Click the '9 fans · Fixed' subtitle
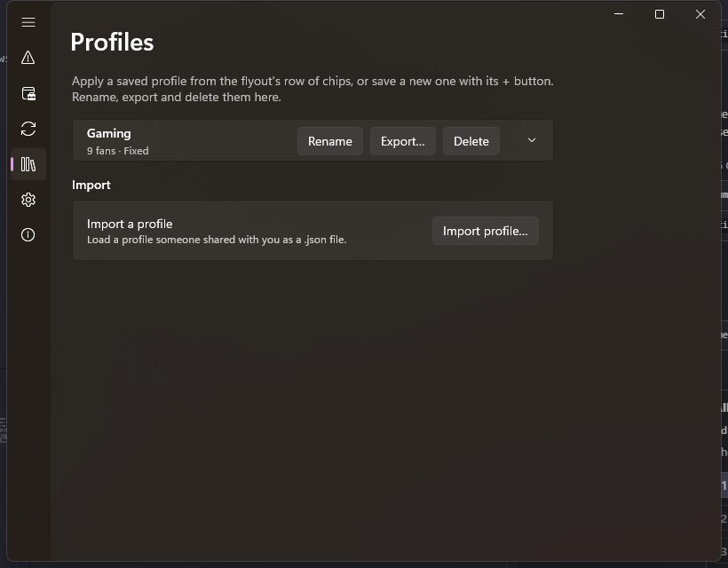This screenshot has width=728, height=568. (x=118, y=151)
